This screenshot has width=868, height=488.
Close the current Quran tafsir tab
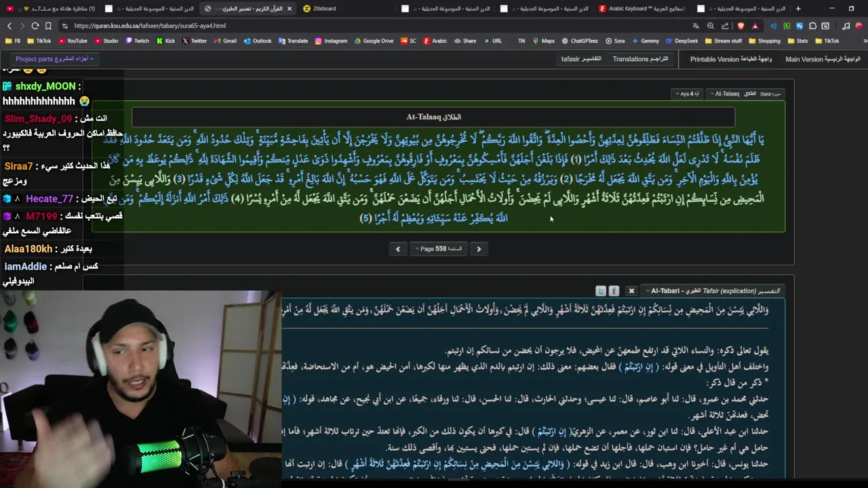(290, 9)
